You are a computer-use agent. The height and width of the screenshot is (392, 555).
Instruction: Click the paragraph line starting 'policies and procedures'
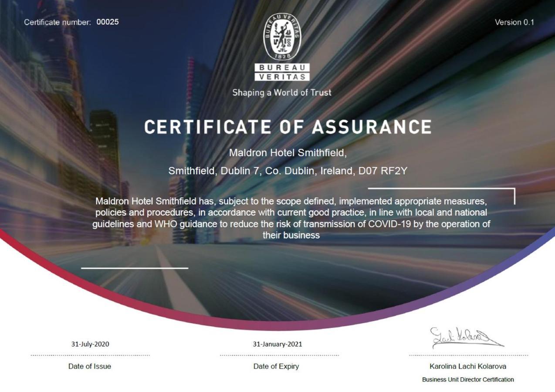click(x=291, y=213)
